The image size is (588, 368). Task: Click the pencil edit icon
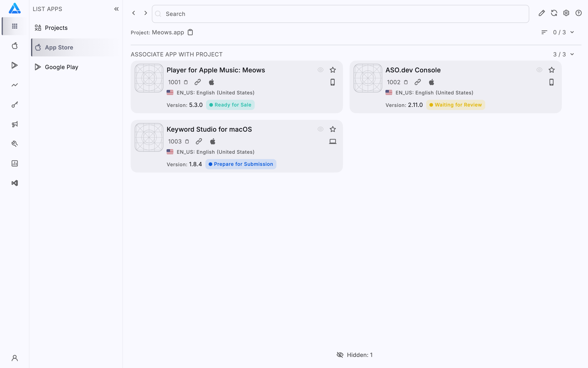click(x=542, y=13)
